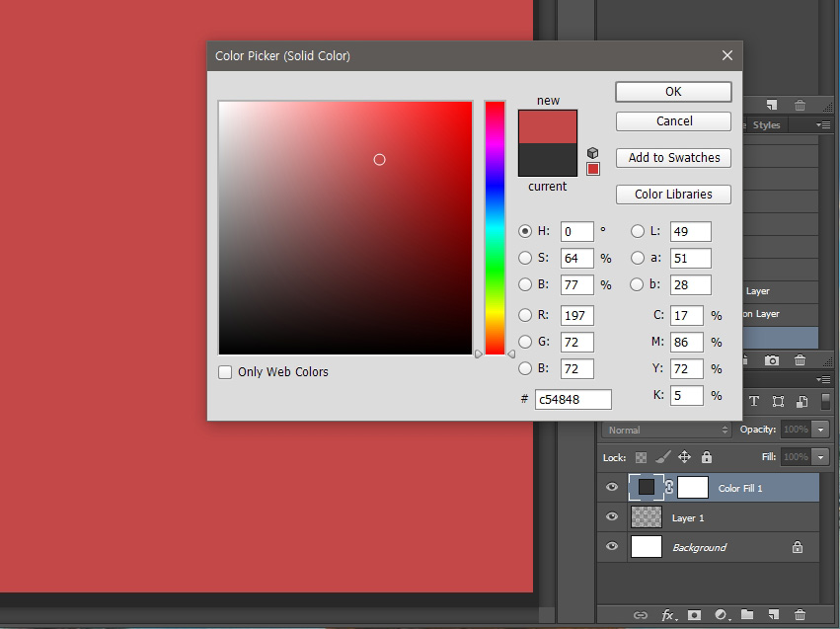The image size is (840, 629).
Task: Open Color Libraries
Action: (673, 194)
